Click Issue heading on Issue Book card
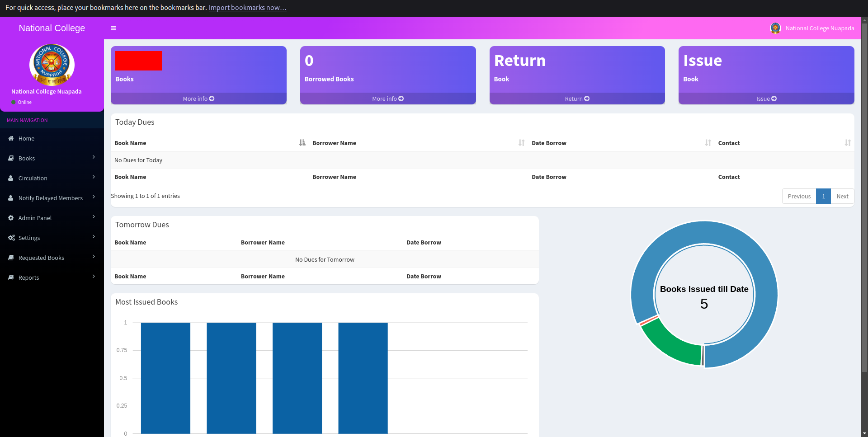The image size is (868, 437). click(703, 61)
